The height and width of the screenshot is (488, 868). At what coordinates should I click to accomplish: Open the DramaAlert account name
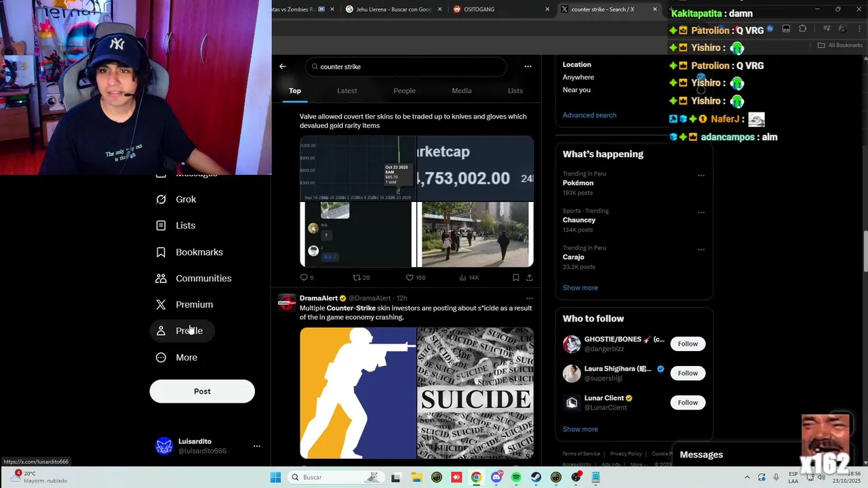(x=319, y=298)
